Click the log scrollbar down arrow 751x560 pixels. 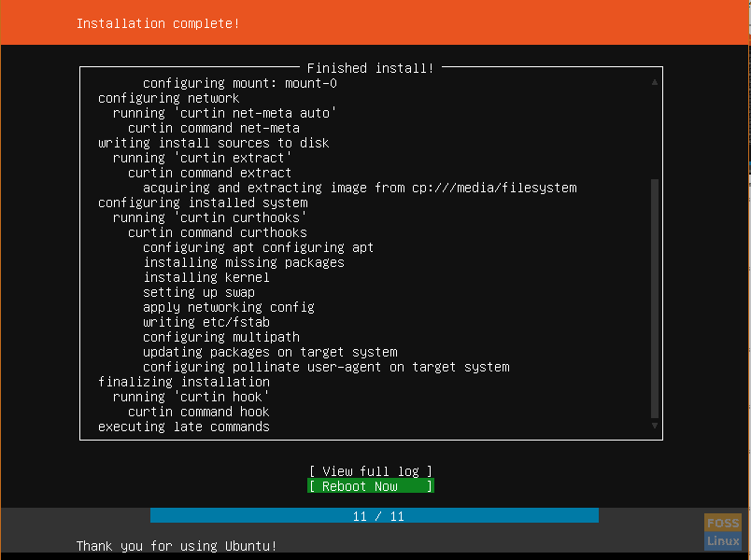pos(654,426)
